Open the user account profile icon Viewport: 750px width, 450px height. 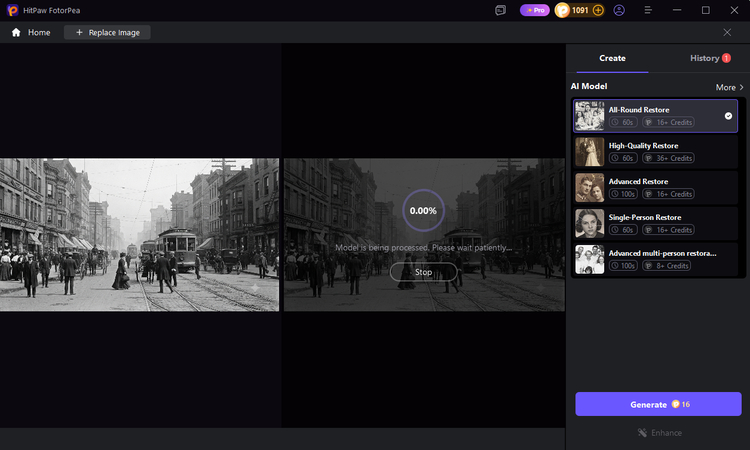619,10
